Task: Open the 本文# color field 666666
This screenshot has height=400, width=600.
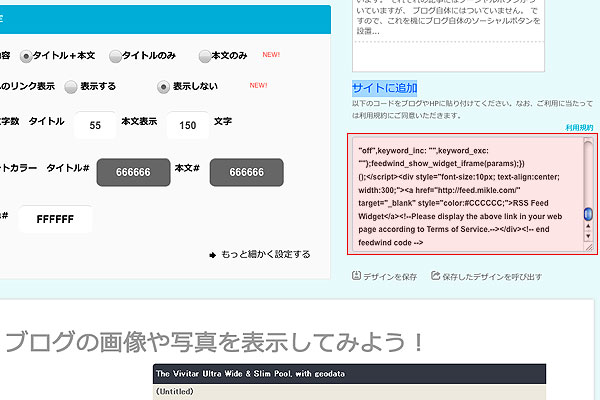Action: pyautogui.click(x=246, y=172)
